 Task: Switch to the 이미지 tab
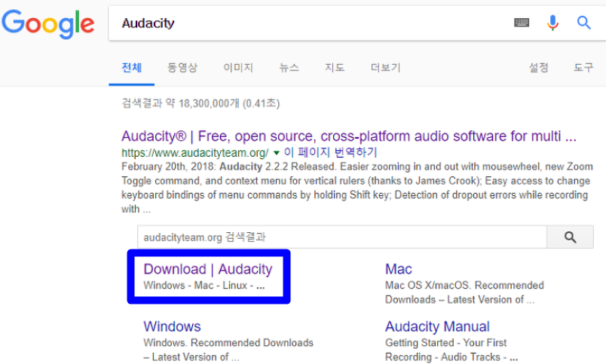click(238, 68)
